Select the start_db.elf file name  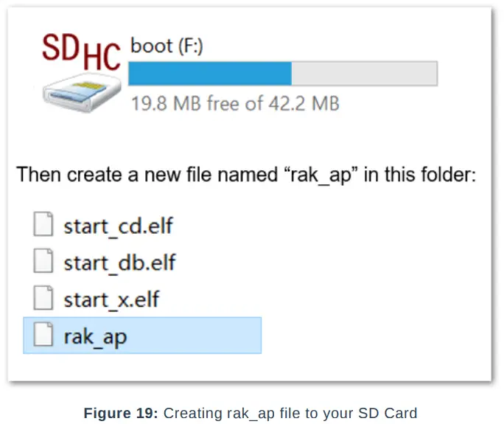click(x=120, y=262)
